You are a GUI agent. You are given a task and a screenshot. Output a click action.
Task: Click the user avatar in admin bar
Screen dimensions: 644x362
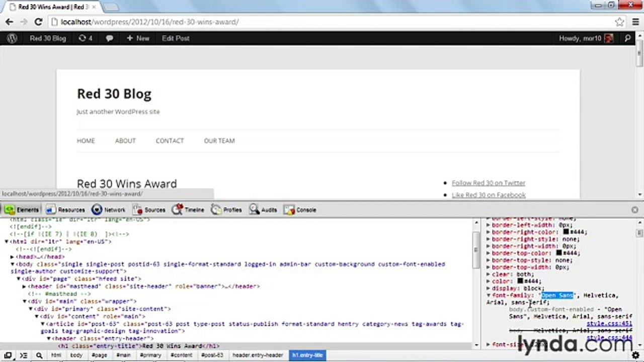[x=609, y=38]
